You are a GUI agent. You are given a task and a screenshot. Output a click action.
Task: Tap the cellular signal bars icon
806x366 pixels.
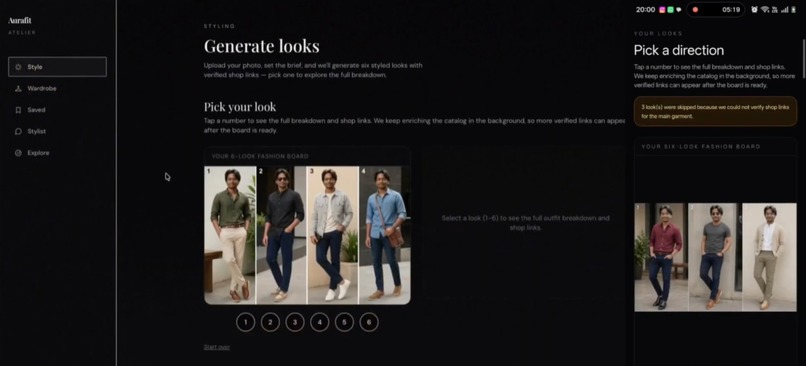[x=784, y=10]
